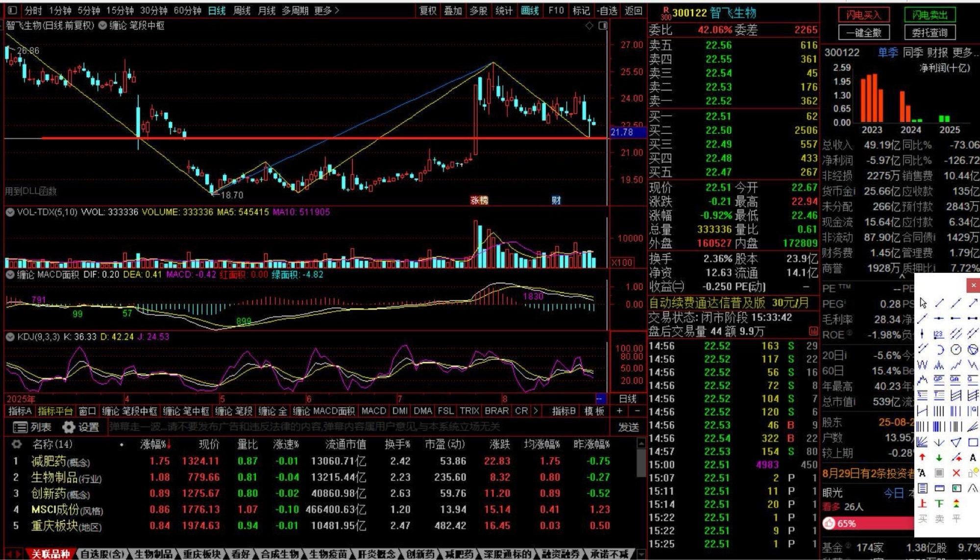Click the red X delete drawing tool
The height and width of the screenshot is (560, 980).
point(956,473)
